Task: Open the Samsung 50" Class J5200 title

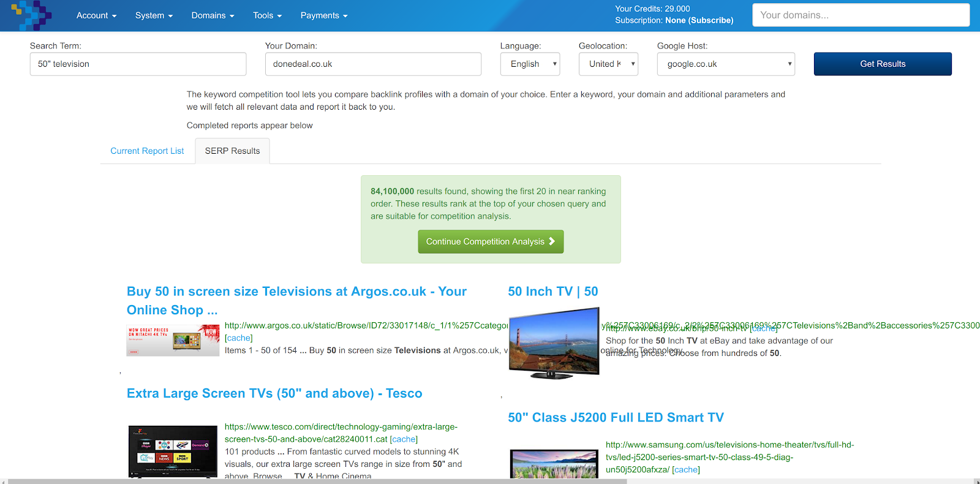Action: point(616,417)
